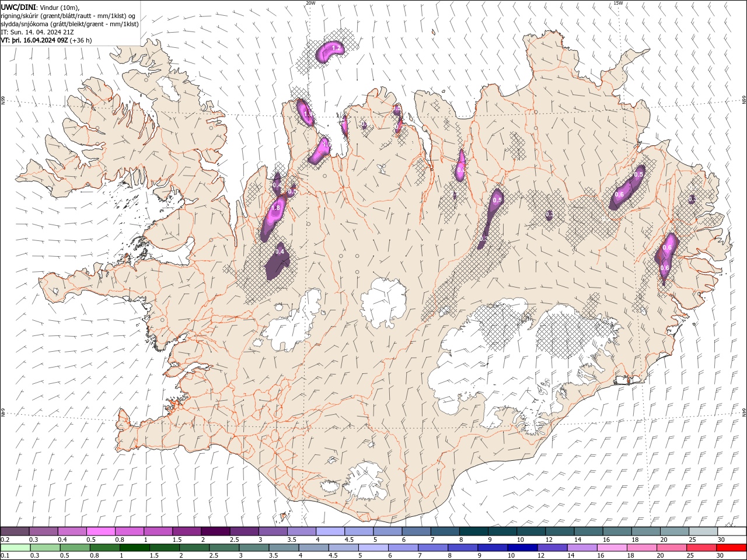Click the dark teal swatch labeled 8 in top row

coord(473,531)
